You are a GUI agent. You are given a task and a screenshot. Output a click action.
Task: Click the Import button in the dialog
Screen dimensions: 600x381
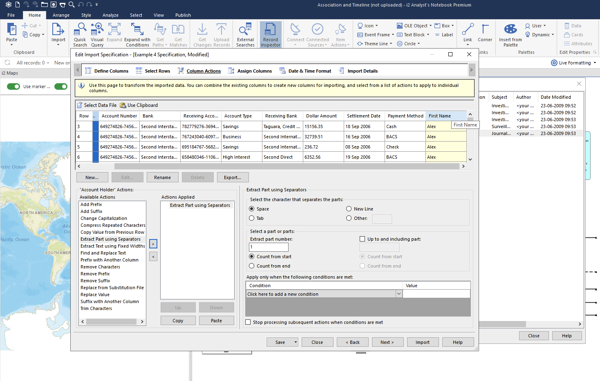[x=422, y=342]
